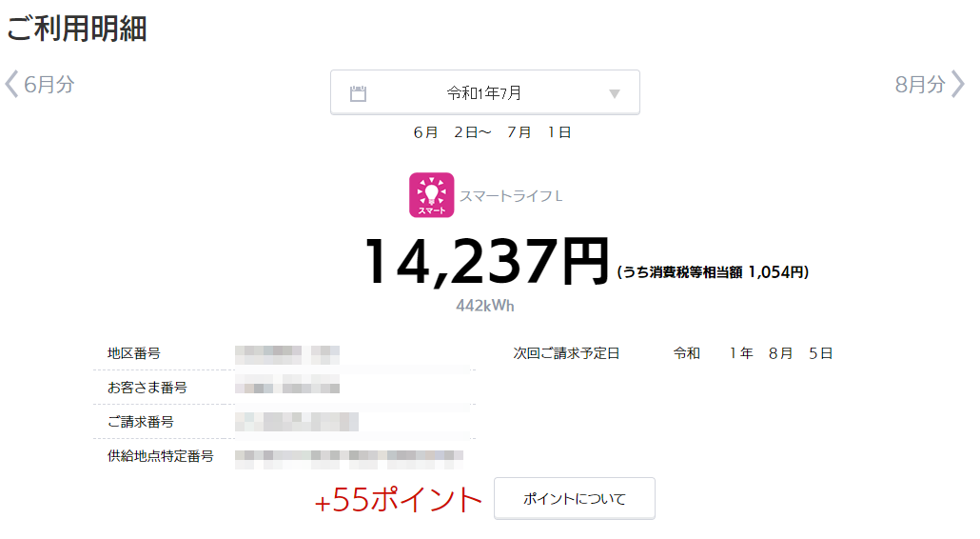Viewport: 980px width, 539px height.
Task: Click the billing period 6月2日〜7月1日 text
Action: (x=493, y=132)
